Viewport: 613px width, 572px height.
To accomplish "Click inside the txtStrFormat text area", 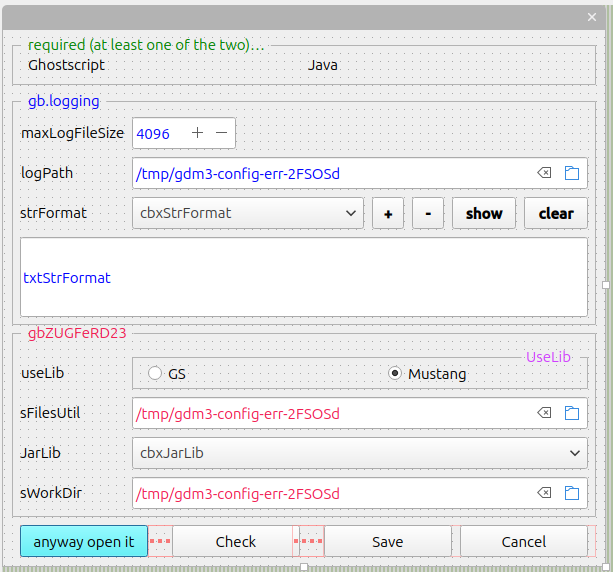I will (x=303, y=277).
